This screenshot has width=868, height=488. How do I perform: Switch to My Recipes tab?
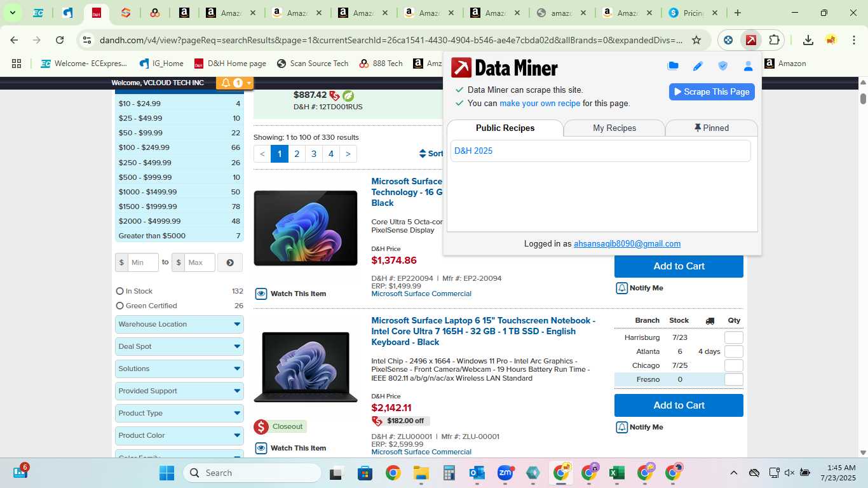pyautogui.click(x=614, y=128)
